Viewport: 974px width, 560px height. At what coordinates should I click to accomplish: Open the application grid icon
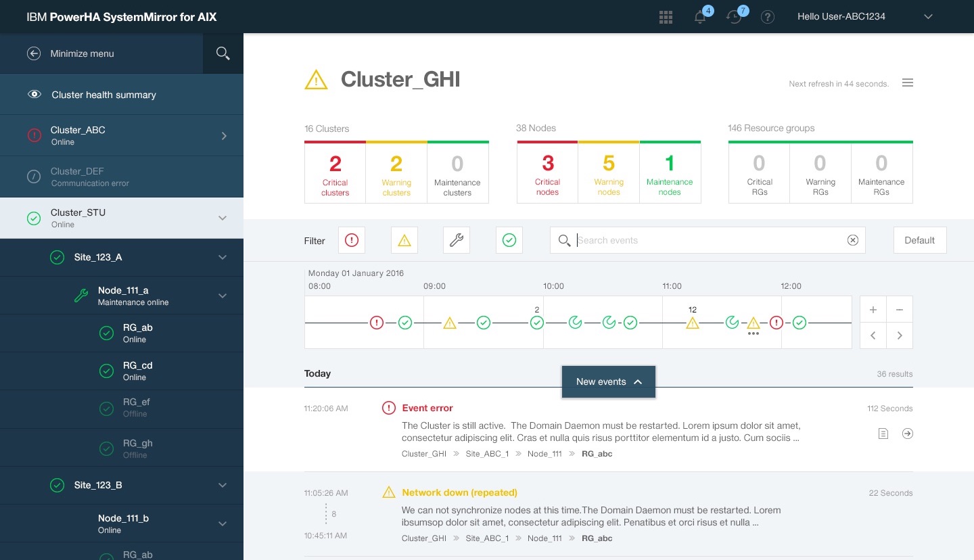coord(666,17)
